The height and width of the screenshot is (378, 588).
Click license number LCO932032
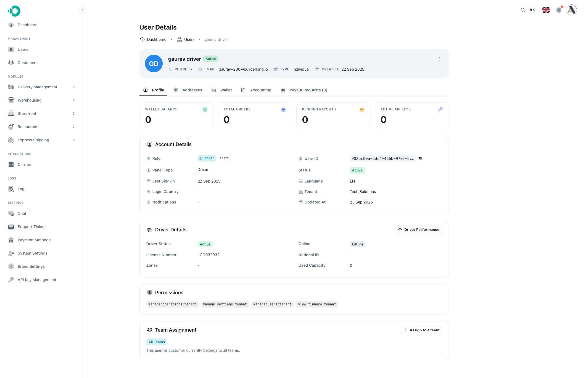(x=209, y=255)
